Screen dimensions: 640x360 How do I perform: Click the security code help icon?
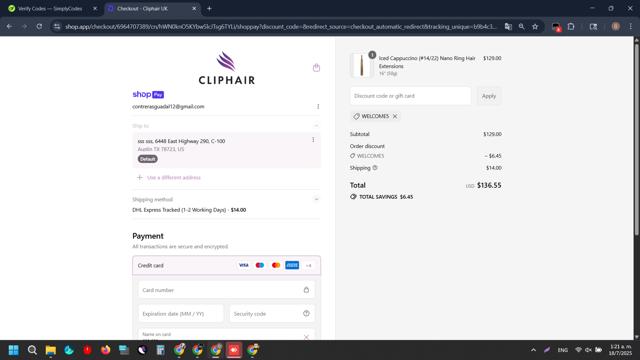(306, 313)
